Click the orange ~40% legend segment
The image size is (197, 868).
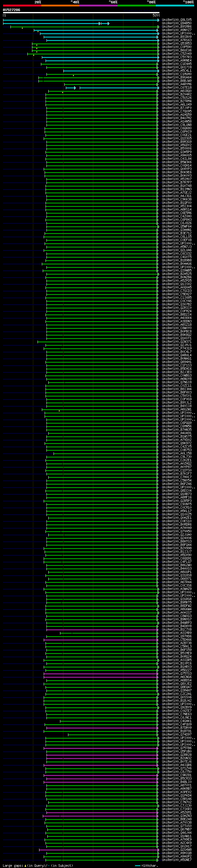click(x=60, y=6)
